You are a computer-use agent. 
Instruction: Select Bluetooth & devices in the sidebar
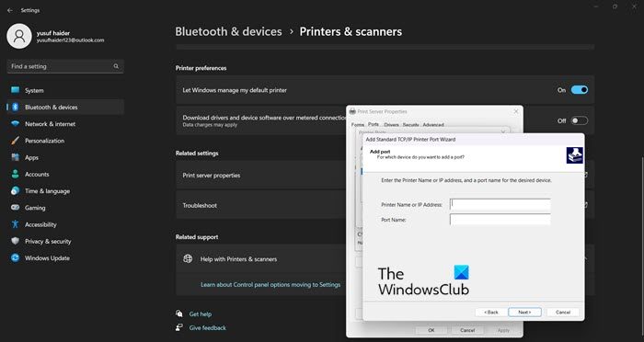[x=65, y=108]
